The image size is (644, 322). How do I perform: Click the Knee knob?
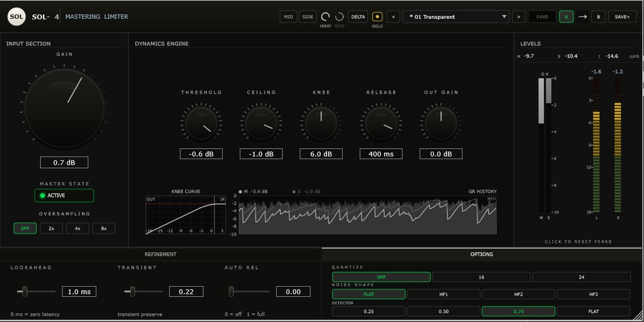tap(321, 123)
